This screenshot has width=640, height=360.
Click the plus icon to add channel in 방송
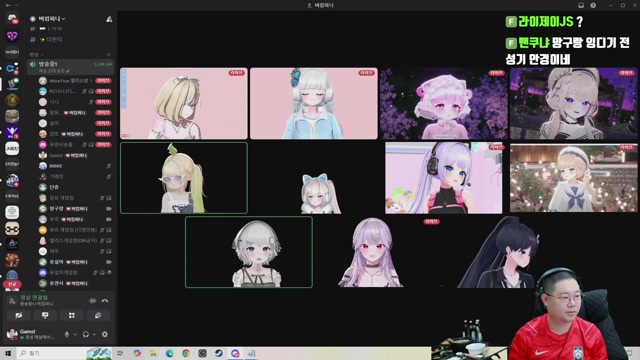pos(109,54)
